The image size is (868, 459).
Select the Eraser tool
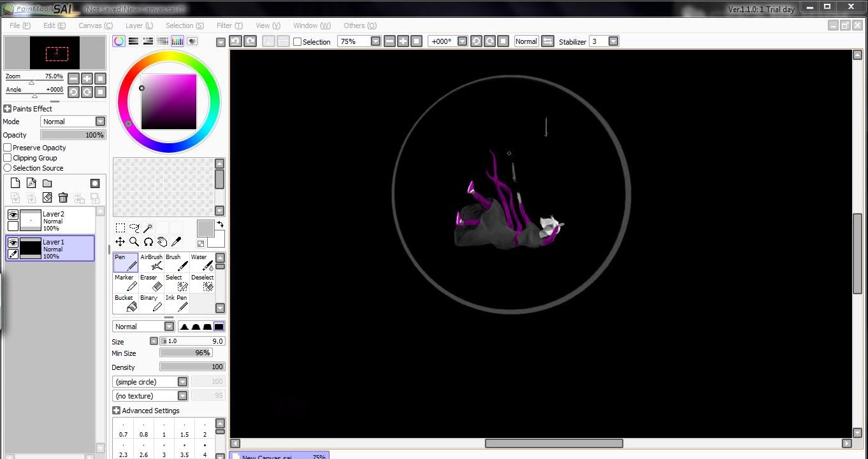pos(152,283)
